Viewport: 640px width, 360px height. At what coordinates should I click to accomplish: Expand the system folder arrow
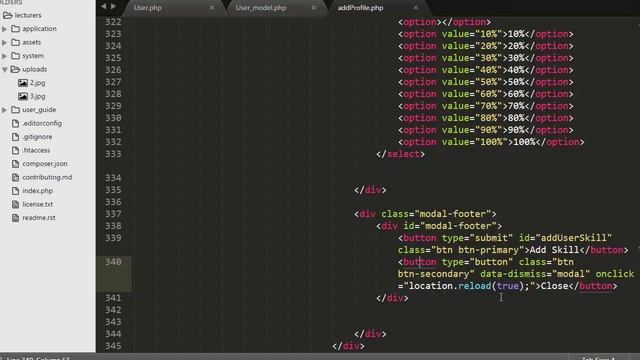click(4, 56)
